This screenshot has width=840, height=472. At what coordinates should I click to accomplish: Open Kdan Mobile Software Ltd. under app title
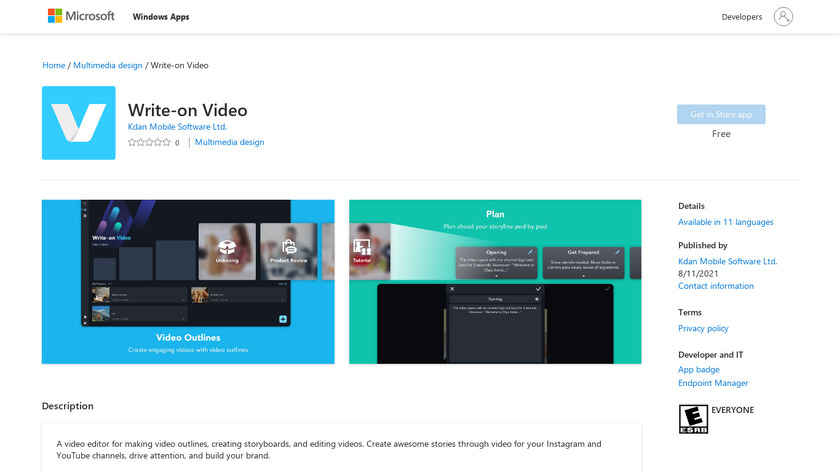[177, 127]
